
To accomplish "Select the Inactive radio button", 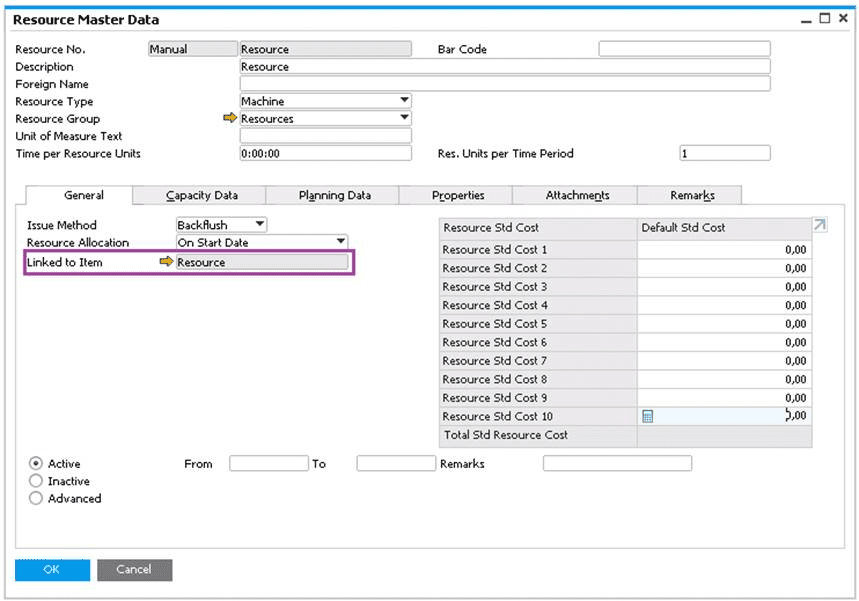I will [x=36, y=481].
